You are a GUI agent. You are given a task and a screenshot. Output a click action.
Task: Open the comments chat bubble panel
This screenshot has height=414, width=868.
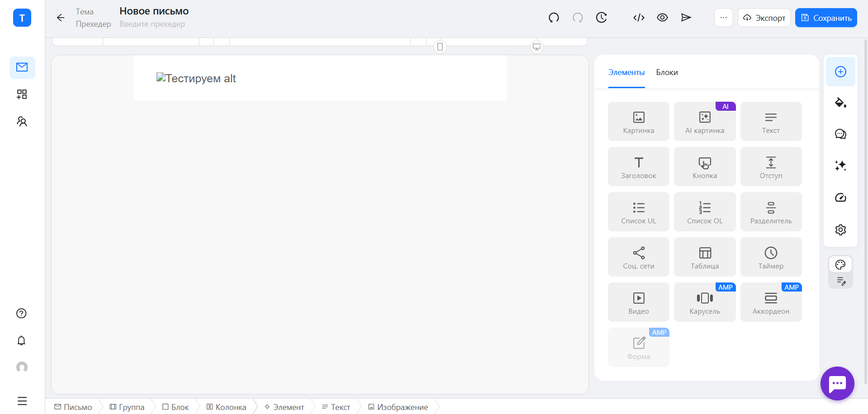coord(840,134)
